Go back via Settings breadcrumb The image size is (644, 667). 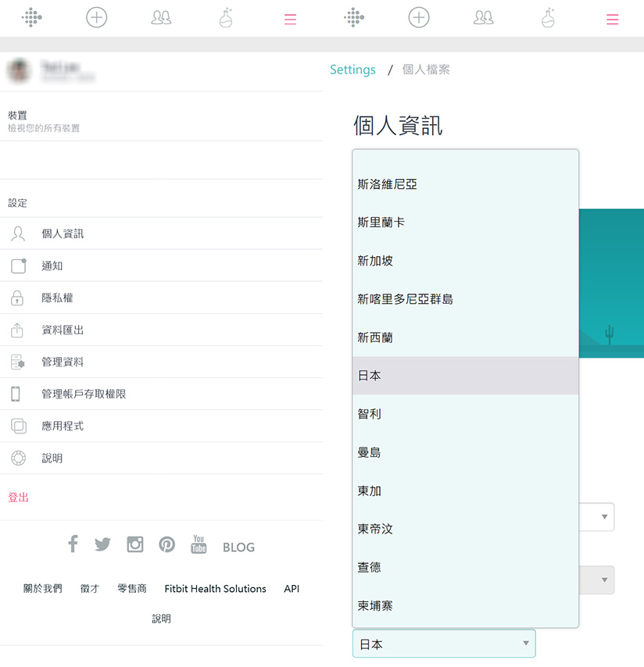(352, 70)
